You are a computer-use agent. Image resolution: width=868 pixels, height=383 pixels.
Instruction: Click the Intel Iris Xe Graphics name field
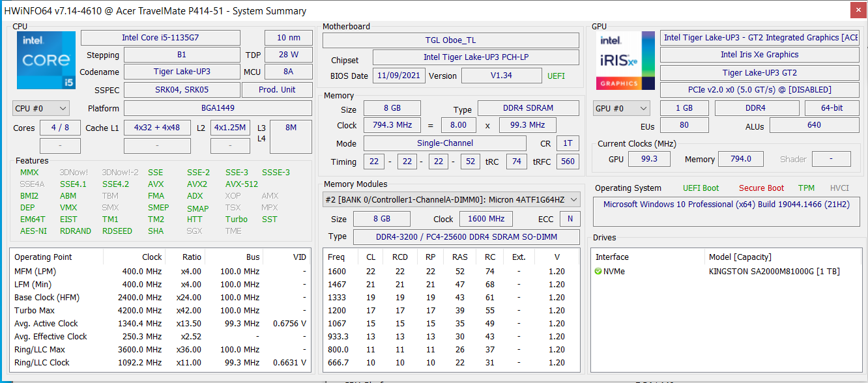(x=759, y=55)
